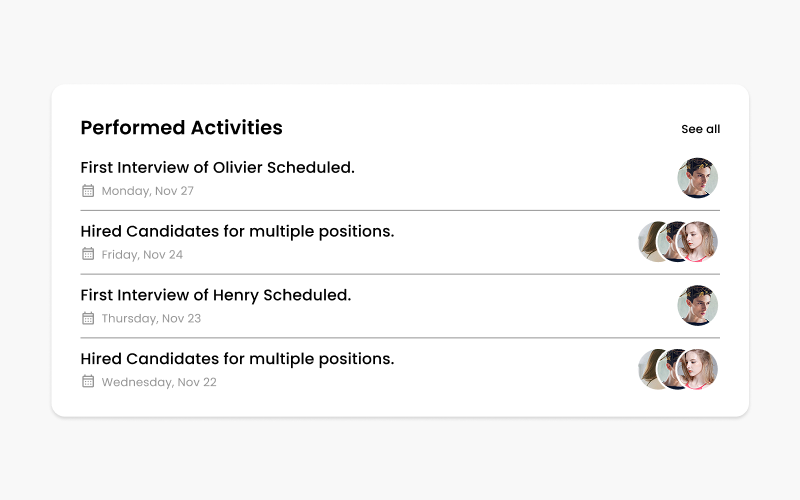Screen dimensions: 800x500
Task: Open Hired Candidates activity dated Friday
Action: tap(237, 232)
